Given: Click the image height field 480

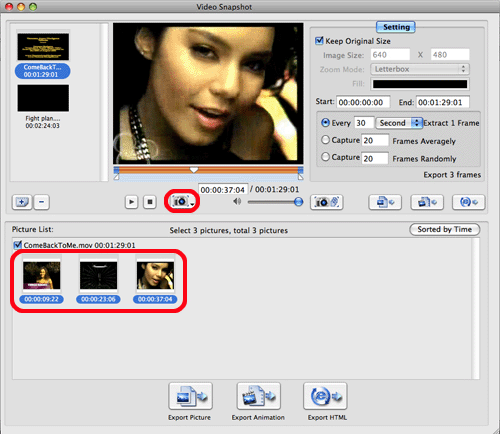Looking at the screenshot, I should [x=450, y=55].
